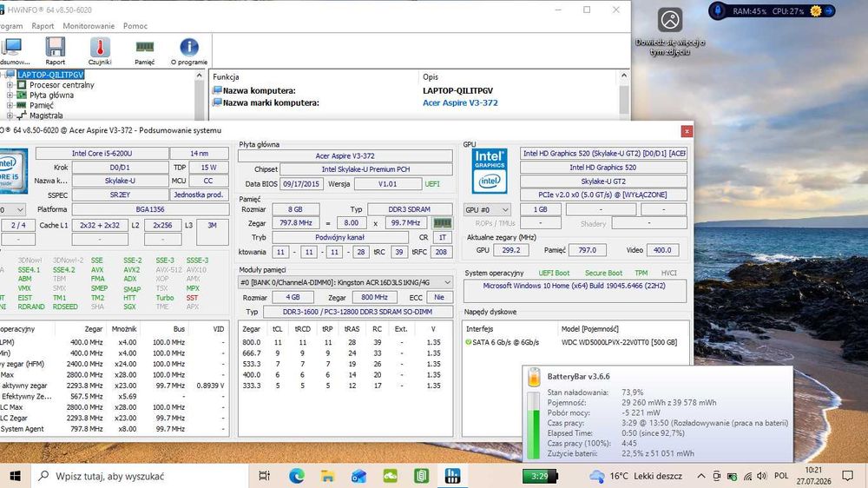Open the Pomoc menu

pos(135,26)
